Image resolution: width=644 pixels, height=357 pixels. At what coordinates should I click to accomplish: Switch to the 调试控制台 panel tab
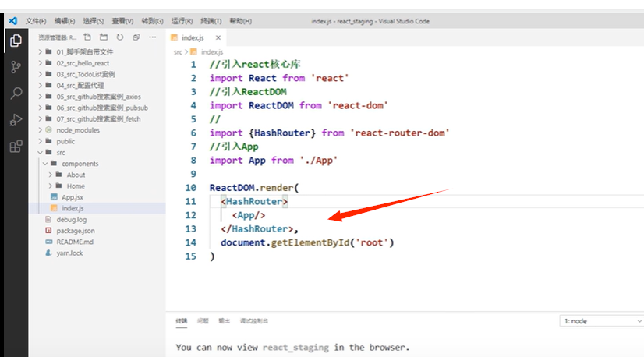tap(253, 321)
